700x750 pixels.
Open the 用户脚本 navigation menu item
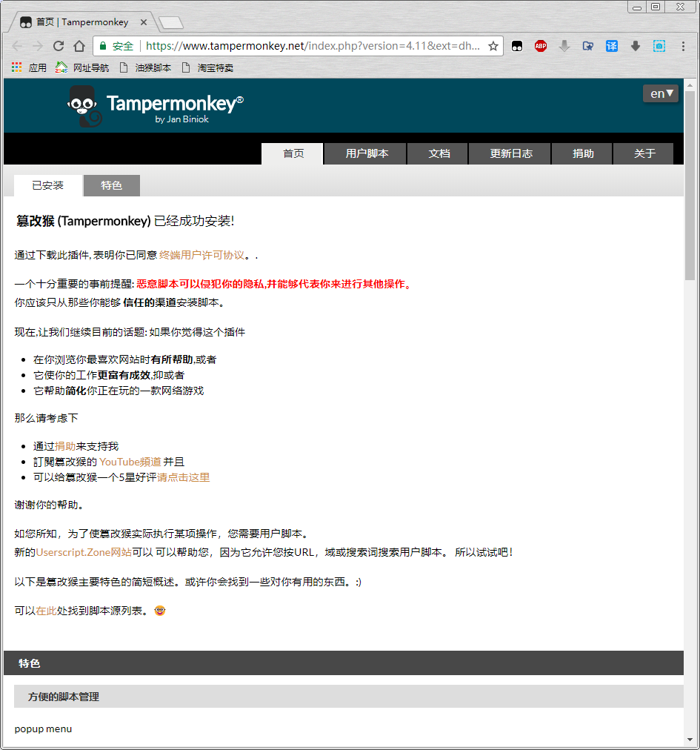[364, 153]
